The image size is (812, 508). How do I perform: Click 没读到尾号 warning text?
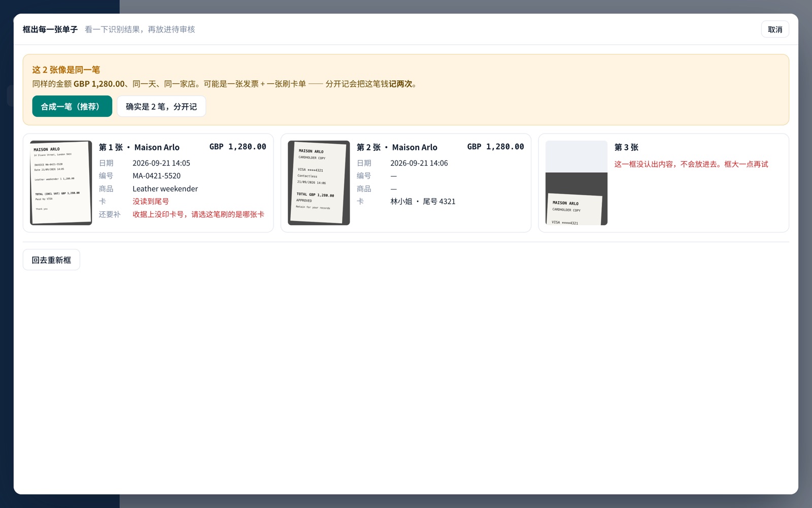pyautogui.click(x=151, y=201)
